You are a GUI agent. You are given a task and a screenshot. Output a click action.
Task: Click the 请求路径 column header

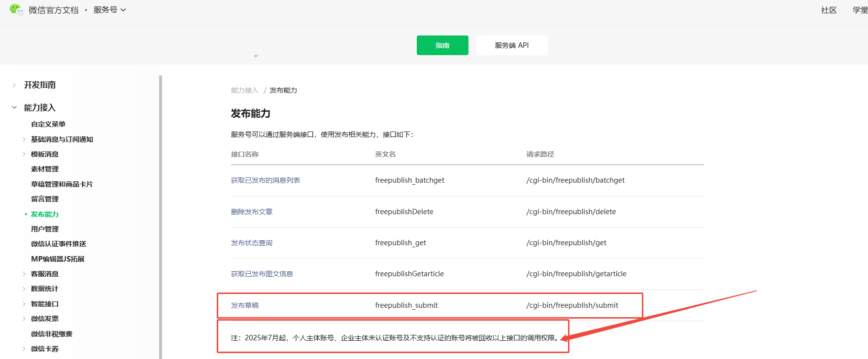[x=540, y=154]
